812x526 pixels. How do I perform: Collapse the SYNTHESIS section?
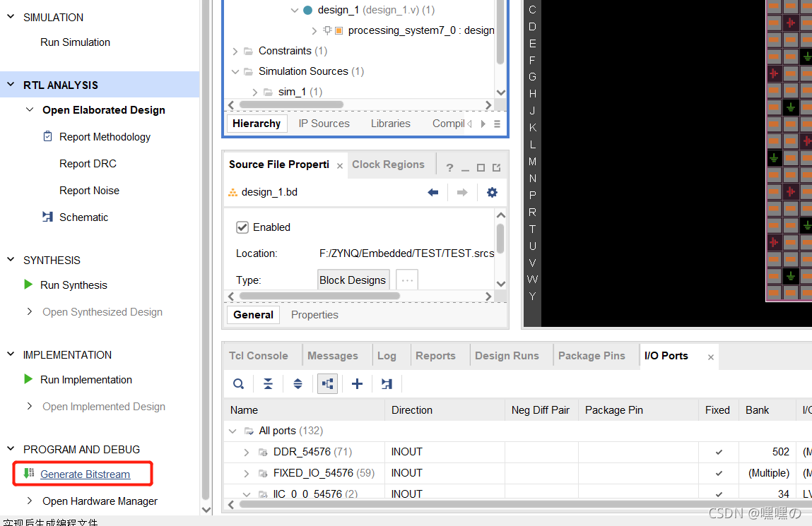(x=11, y=260)
